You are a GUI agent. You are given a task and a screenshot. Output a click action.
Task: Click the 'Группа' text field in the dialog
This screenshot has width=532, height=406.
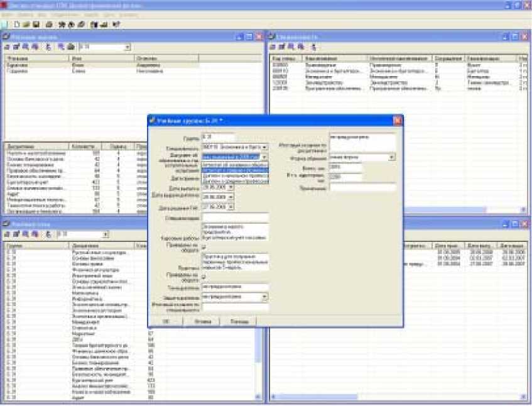tap(218, 138)
